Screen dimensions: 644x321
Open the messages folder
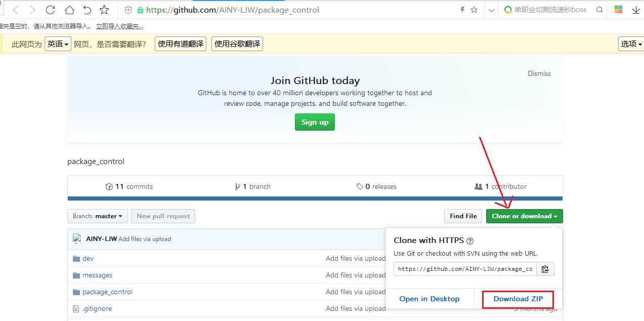point(97,275)
